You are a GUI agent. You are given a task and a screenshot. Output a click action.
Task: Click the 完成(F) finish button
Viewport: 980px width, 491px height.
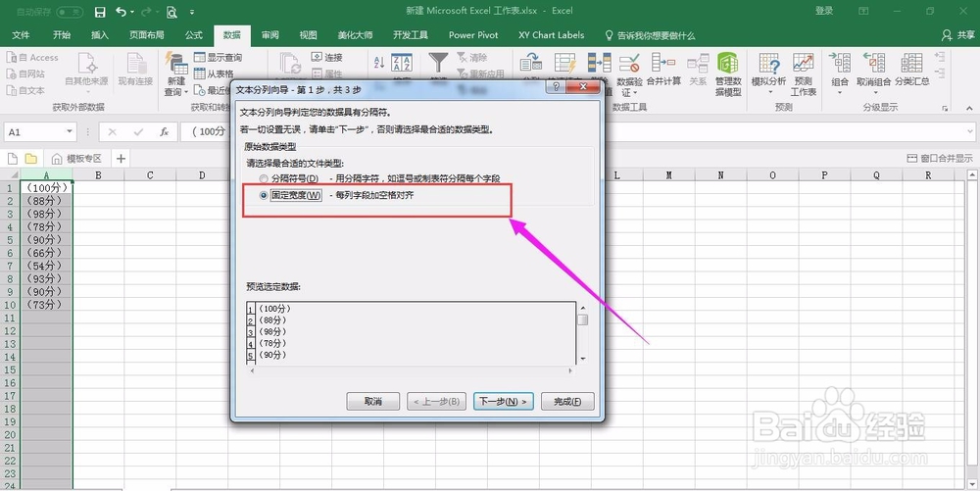point(567,401)
